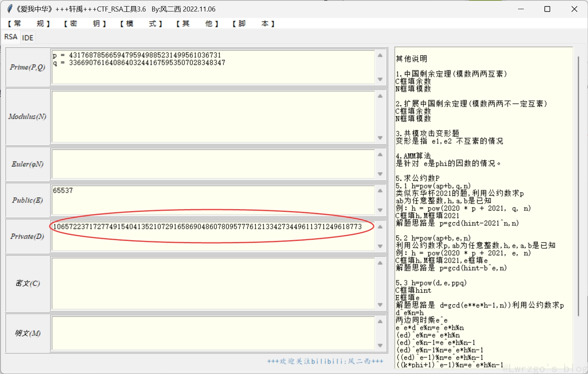This screenshot has height=374, width=588.
Task: Click scroll-up arrow of Public(E) field
Action: [380, 190]
